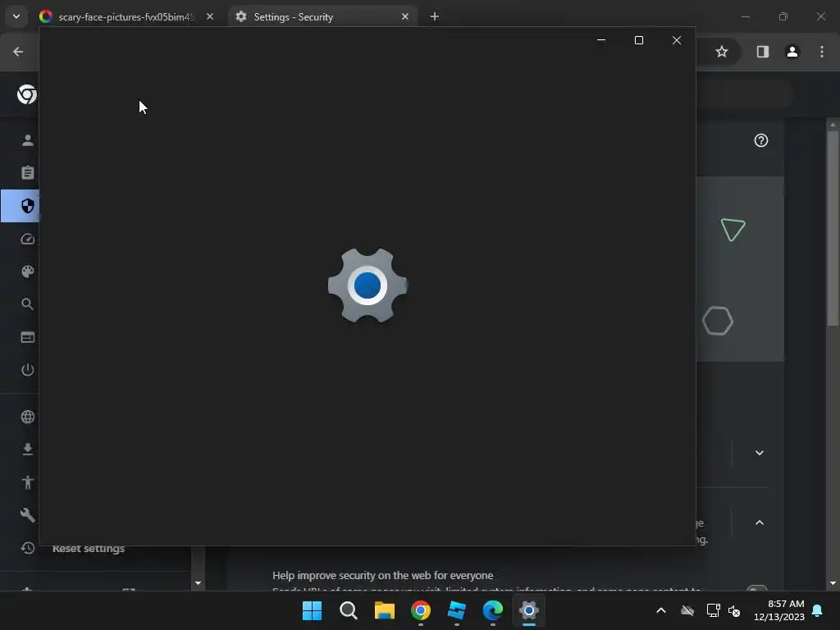This screenshot has width=840, height=630.
Task: Open Chrome side panel icon
Action: [762, 52]
